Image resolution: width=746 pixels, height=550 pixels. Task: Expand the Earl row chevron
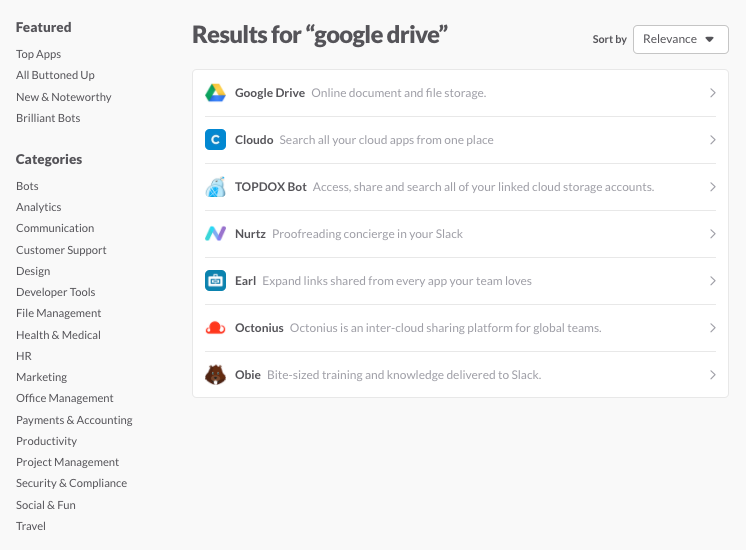(x=712, y=281)
